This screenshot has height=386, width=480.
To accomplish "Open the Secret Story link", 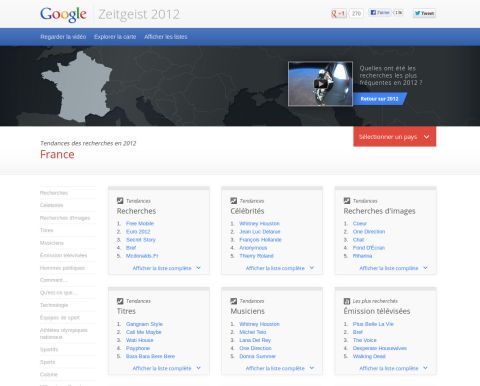I will 141,240.
